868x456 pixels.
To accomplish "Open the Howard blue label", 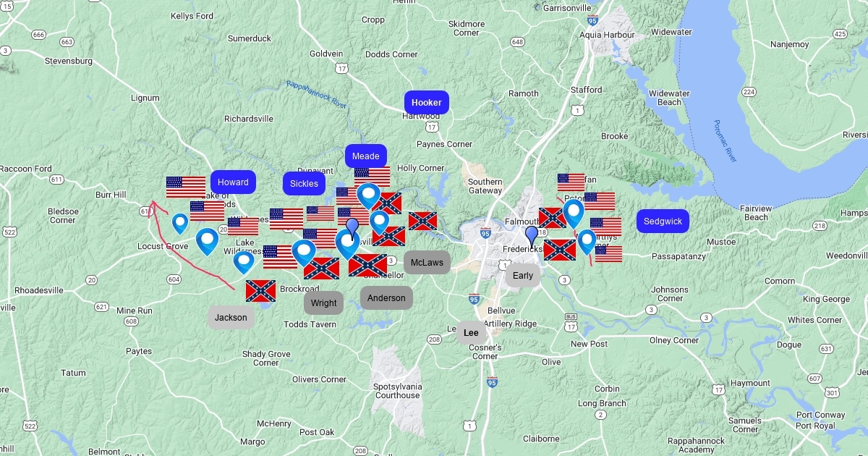I will [233, 182].
